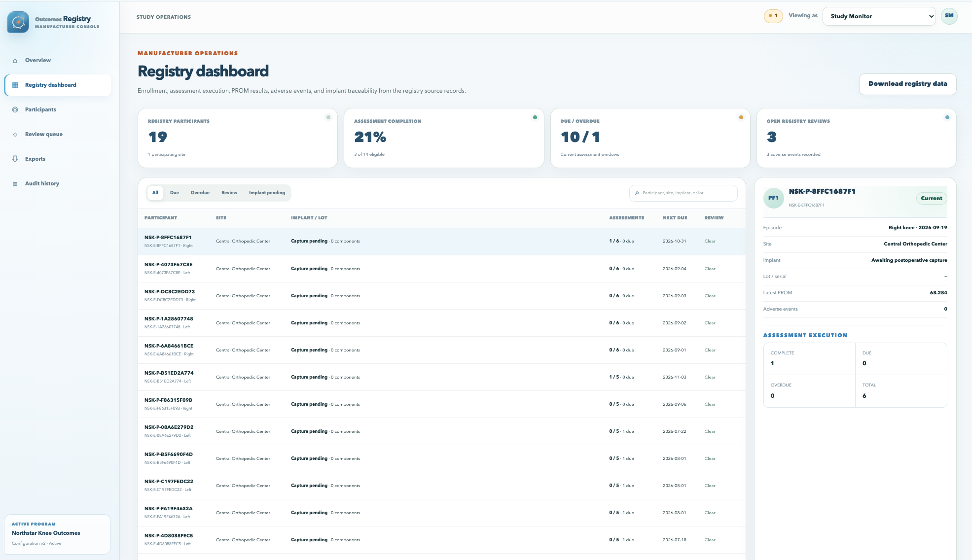The image size is (972, 560).
Task: Click the Review queue diamond icon
Action: (15, 135)
